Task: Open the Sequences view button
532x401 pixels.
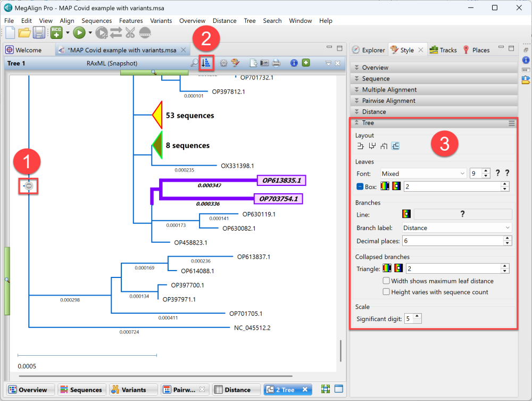Action: pos(82,389)
